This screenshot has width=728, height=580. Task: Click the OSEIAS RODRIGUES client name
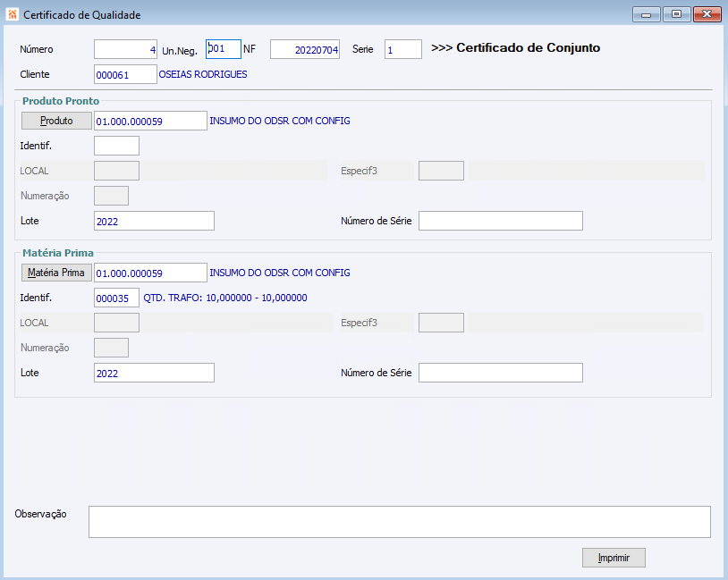(x=203, y=74)
